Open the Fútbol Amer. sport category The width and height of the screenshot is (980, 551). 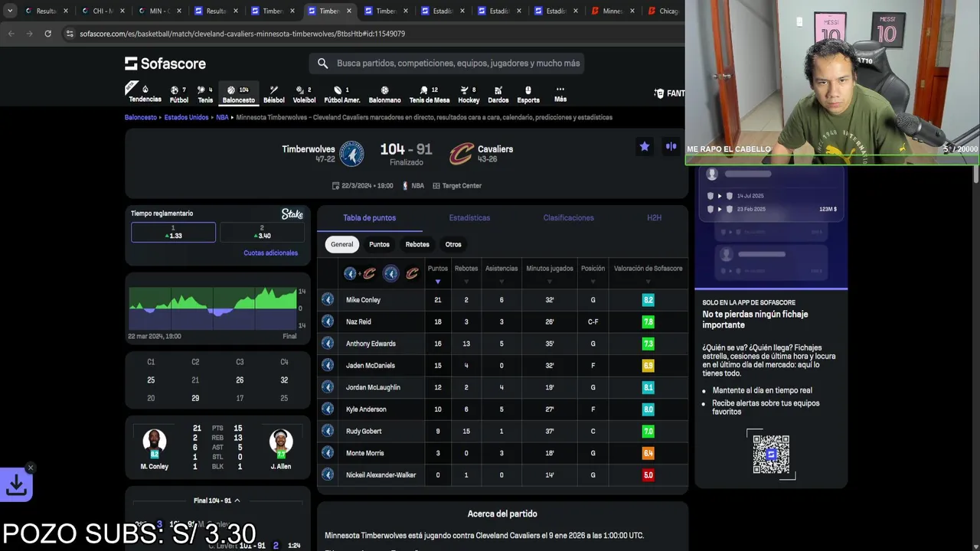341,94
